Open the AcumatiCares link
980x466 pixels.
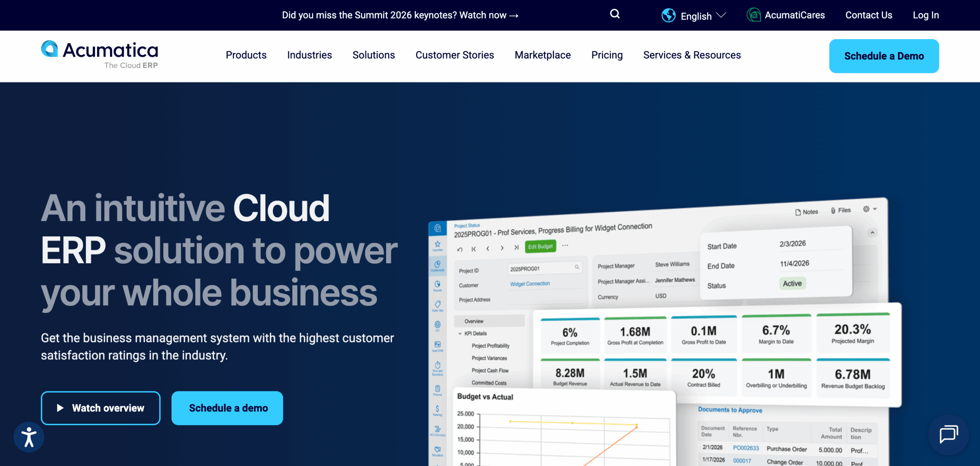pos(795,15)
